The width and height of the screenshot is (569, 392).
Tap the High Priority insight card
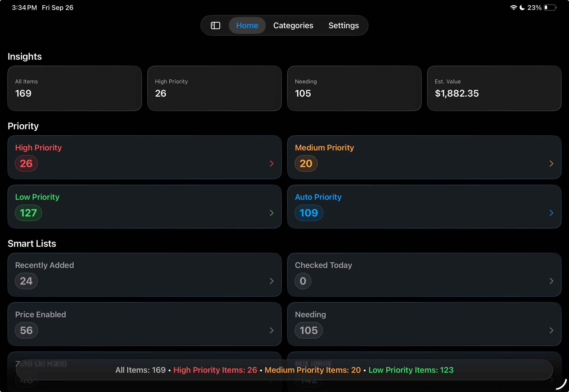(214, 88)
